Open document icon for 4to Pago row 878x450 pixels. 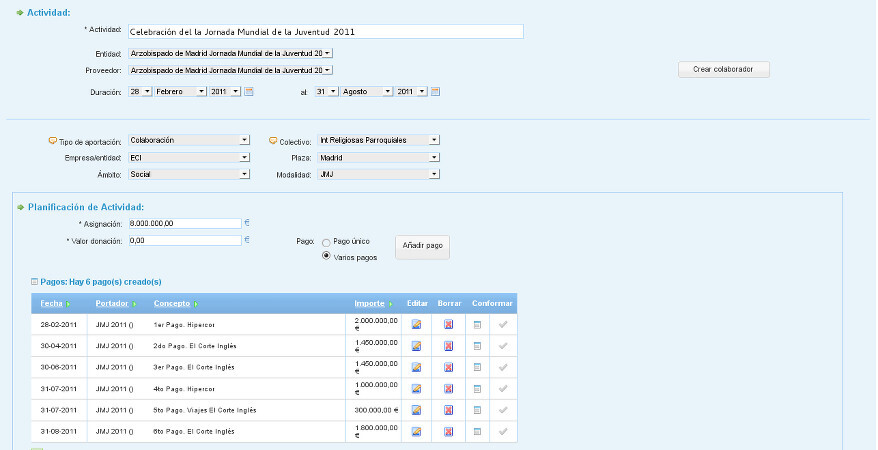[x=477, y=388]
